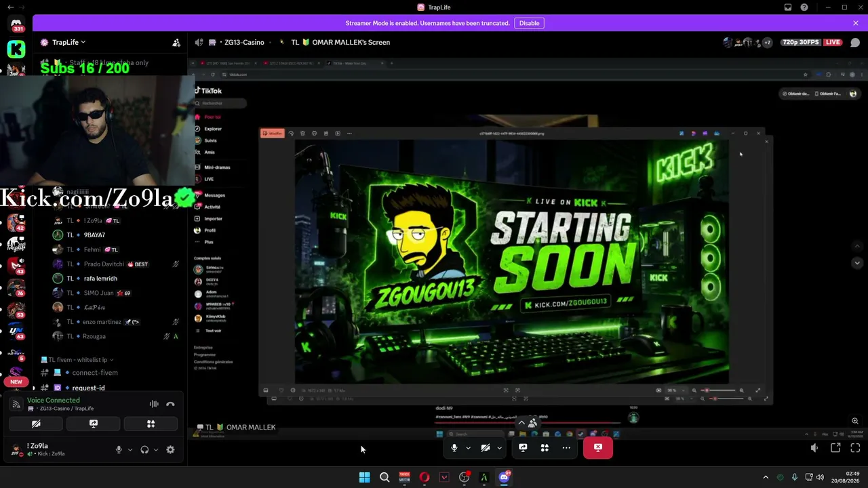Open Discord user settings gear

[170, 449]
